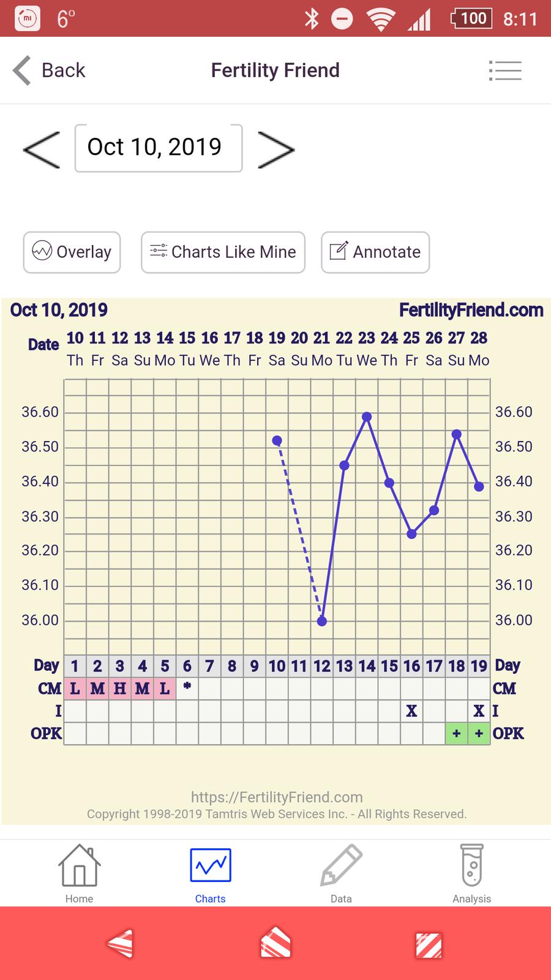Select the Charts tab
The width and height of the screenshot is (551, 980).
pos(210,873)
